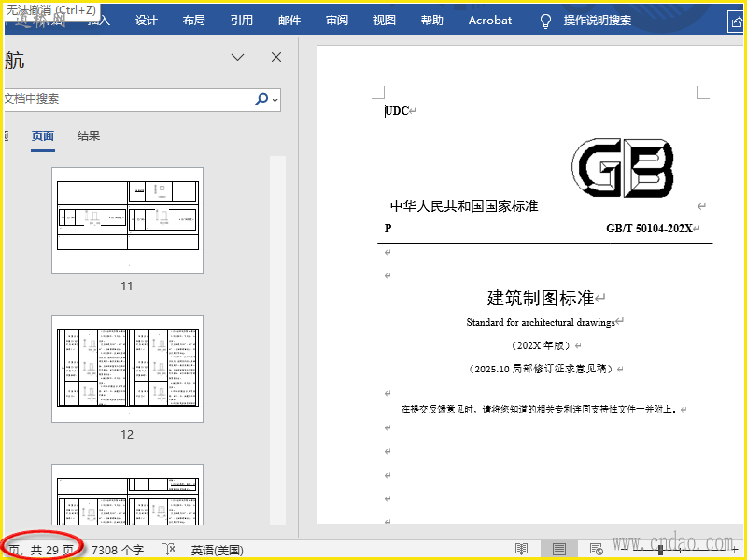747x560 pixels.
Task: Open the 布局 ribbon tab
Action: [x=193, y=20]
